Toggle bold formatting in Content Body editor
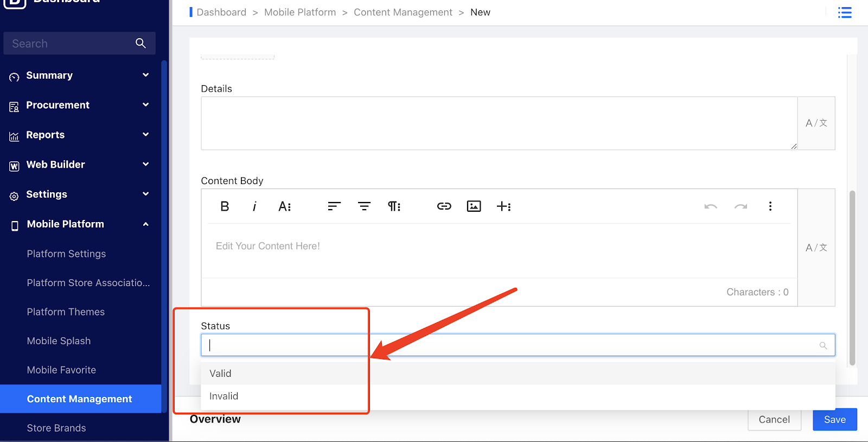The width and height of the screenshot is (868, 442). tap(225, 206)
